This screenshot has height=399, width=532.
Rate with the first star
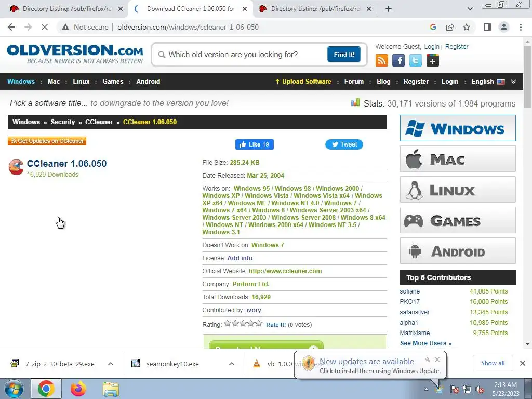[228, 323]
